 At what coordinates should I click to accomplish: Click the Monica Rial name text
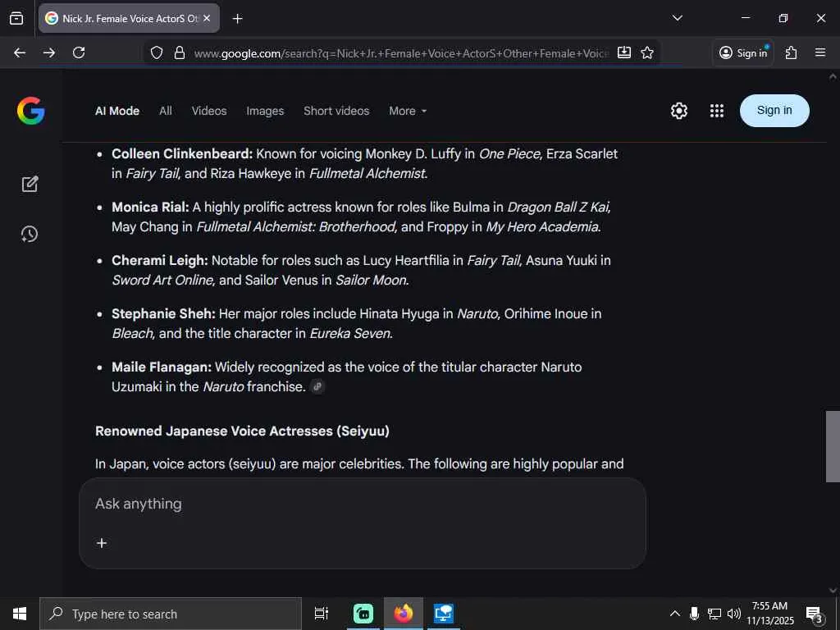click(x=151, y=207)
